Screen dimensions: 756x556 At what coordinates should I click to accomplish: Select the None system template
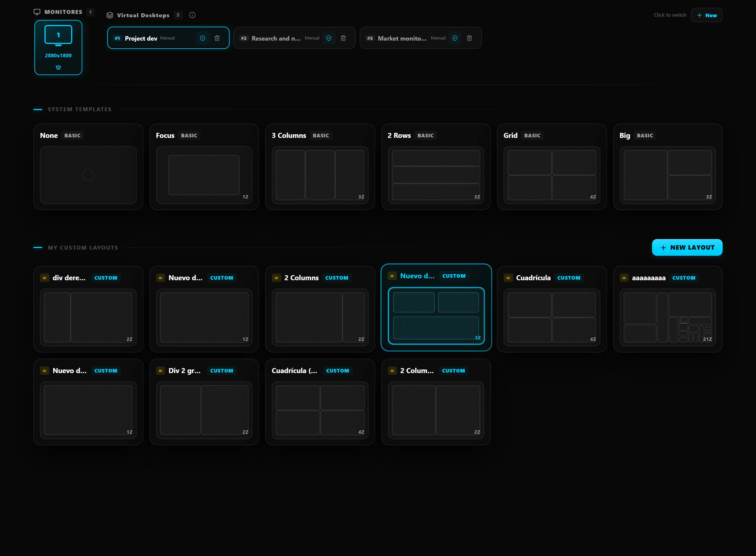(x=88, y=167)
